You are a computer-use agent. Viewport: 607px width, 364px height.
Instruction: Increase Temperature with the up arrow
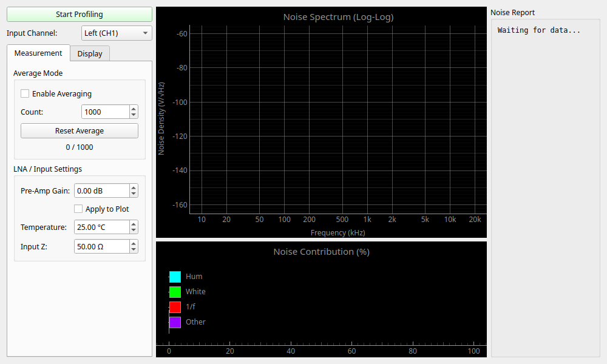pos(134,224)
